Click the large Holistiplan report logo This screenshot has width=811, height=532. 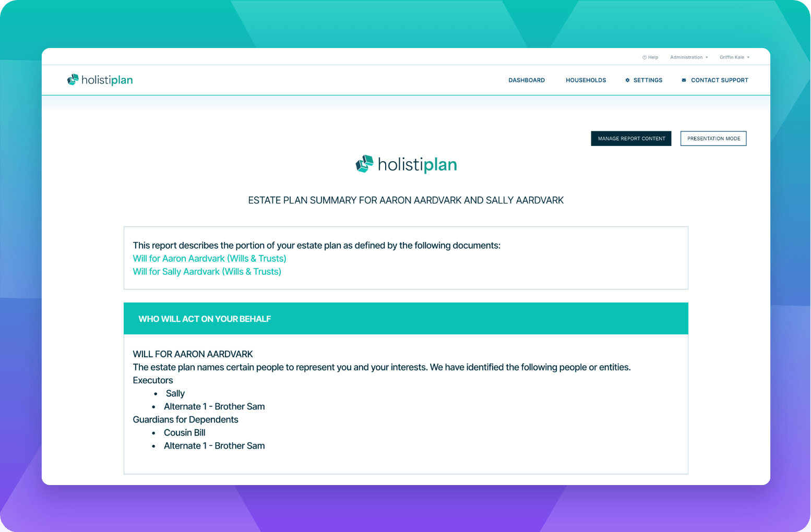[406, 164]
